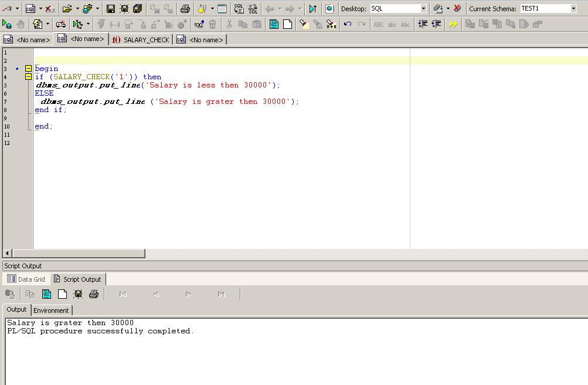Expand the open file dropdown arrow
Screen dimensions: 588x385
(x=77, y=8)
